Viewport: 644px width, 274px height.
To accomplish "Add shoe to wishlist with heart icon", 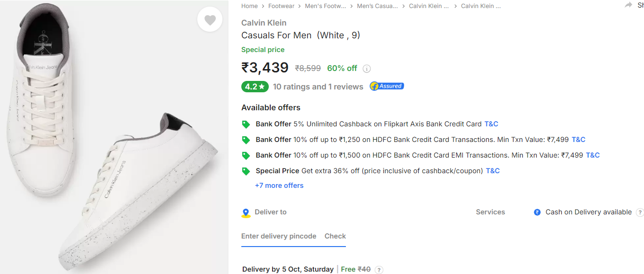I will (x=210, y=20).
